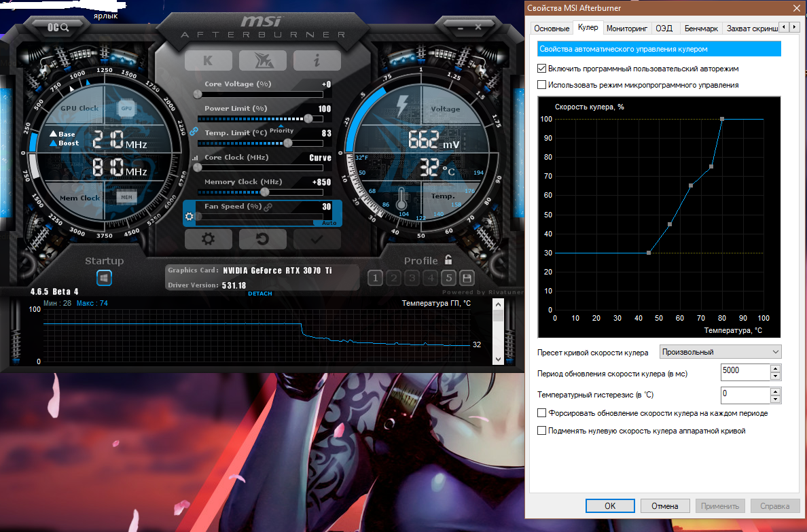Select profile slot 3
Screen dimensions: 807x532
412,278
